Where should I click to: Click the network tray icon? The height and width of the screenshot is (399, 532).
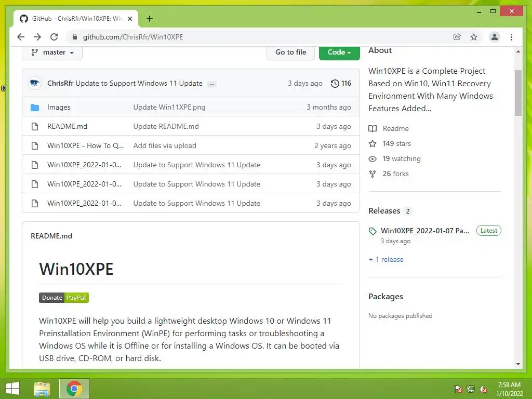coord(471,389)
